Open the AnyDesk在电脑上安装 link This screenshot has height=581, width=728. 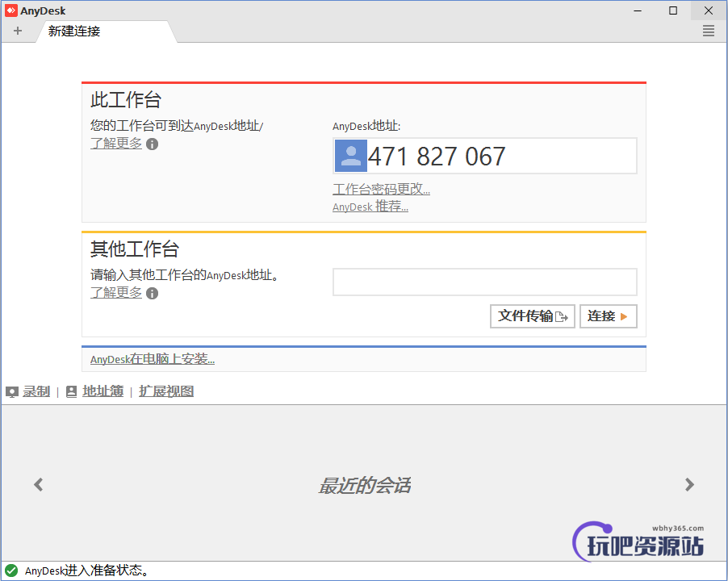[153, 359]
